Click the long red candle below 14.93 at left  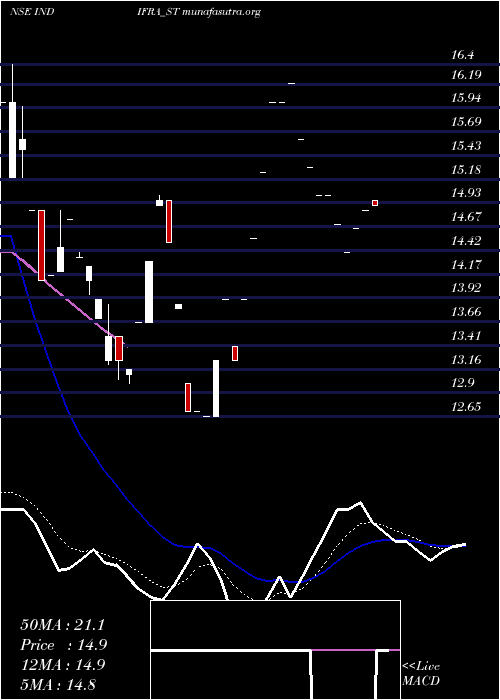pyautogui.click(x=42, y=245)
